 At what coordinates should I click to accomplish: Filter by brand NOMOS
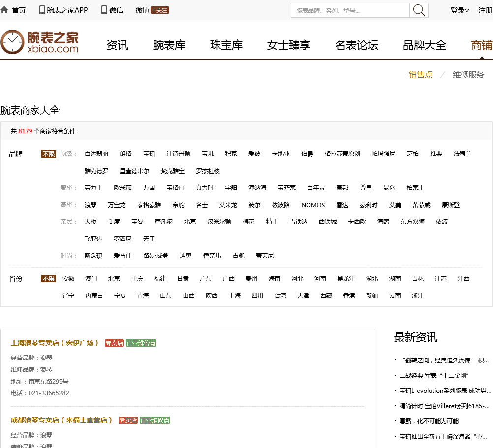pyautogui.click(x=313, y=205)
